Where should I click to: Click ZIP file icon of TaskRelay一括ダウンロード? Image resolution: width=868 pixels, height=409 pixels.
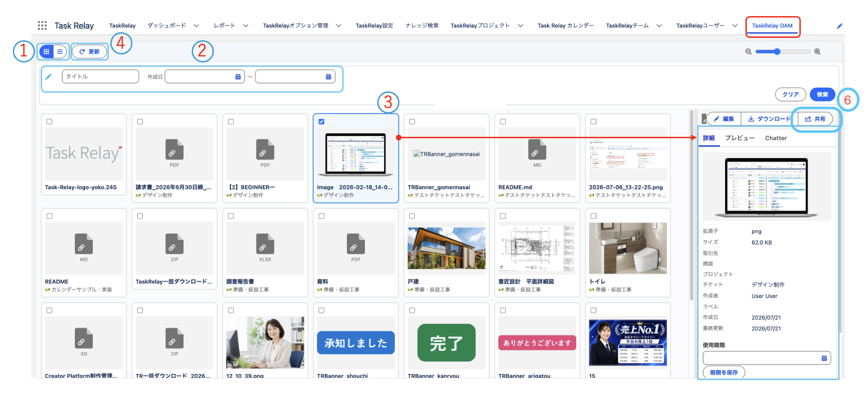174,244
